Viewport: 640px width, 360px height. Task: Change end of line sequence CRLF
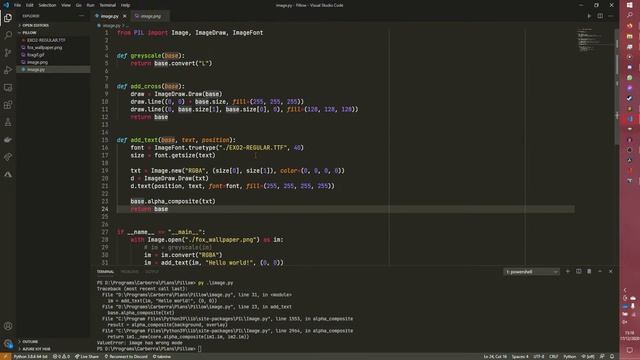553,356
